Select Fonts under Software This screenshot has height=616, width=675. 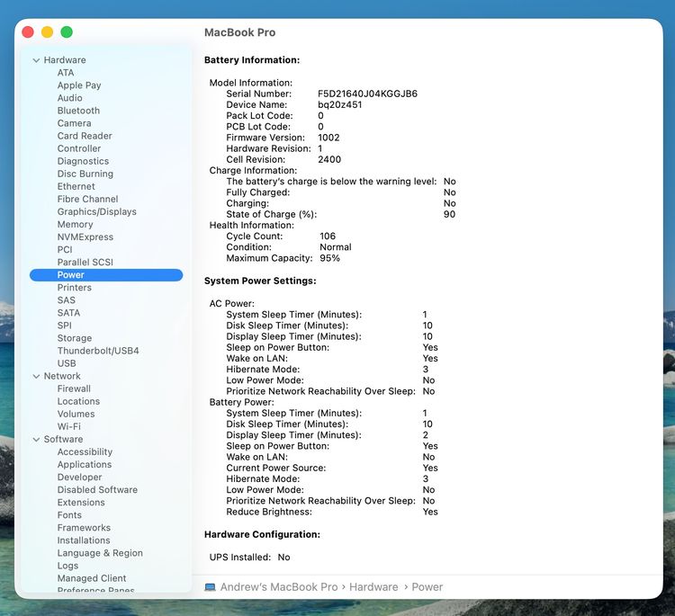click(69, 515)
